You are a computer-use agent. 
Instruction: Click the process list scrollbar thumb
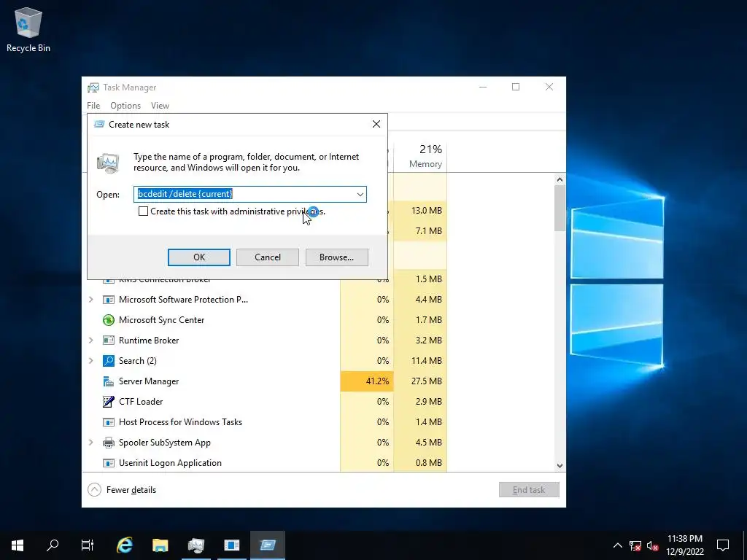560,208
